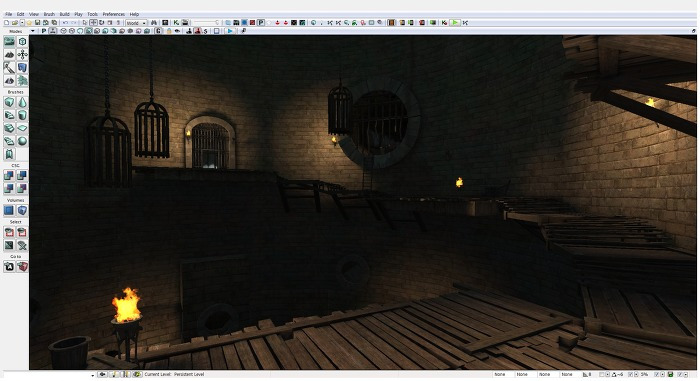Click Current Level: Persistent Level text
700x381 pixels.
[x=174, y=375]
